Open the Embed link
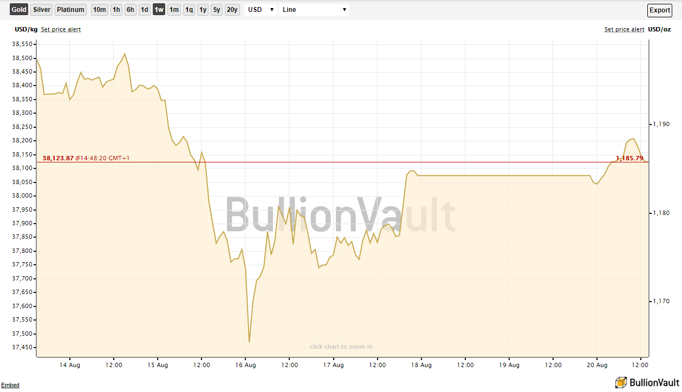Screen dimensions: 682x392 [10, 385]
